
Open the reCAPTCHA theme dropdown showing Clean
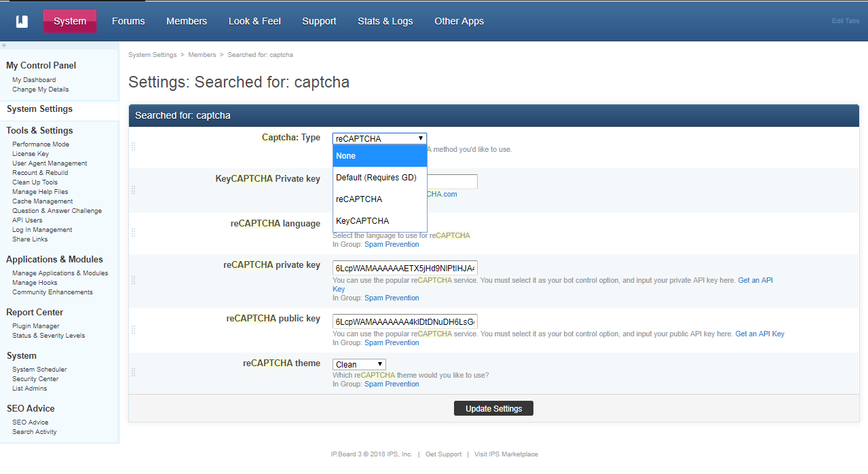[x=359, y=364]
